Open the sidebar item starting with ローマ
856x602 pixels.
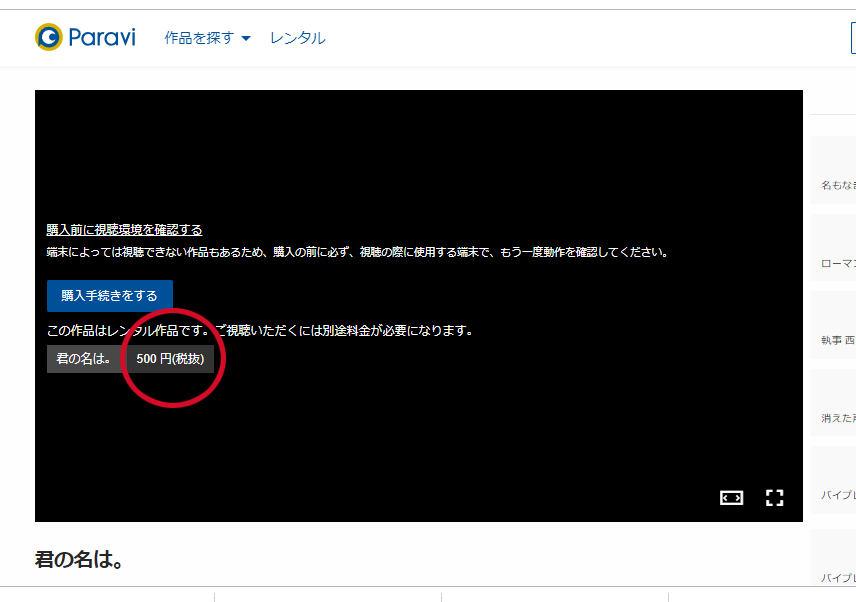coord(834,247)
